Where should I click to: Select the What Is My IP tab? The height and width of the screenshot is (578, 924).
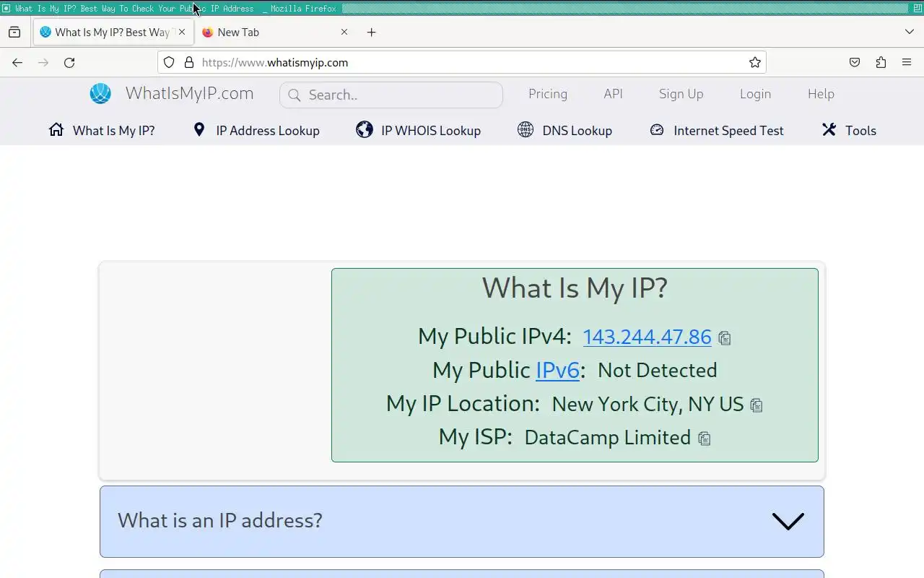pyautogui.click(x=113, y=32)
